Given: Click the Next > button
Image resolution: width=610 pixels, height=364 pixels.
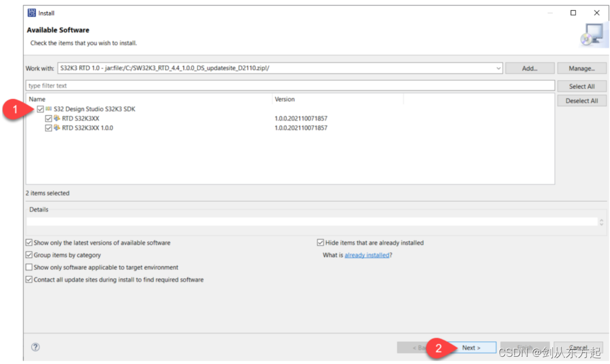Looking at the screenshot, I should click(x=471, y=347).
